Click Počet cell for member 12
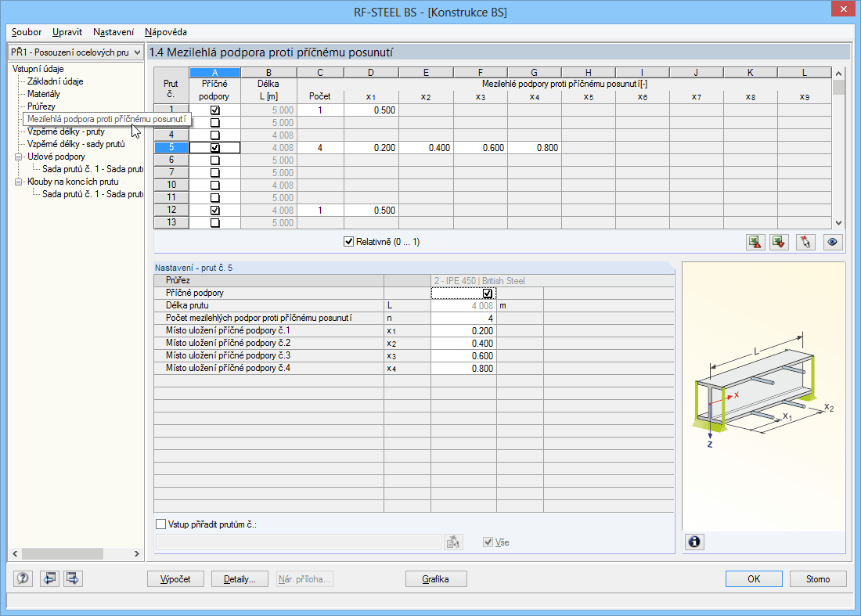The width and height of the screenshot is (861, 616). pos(320,211)
